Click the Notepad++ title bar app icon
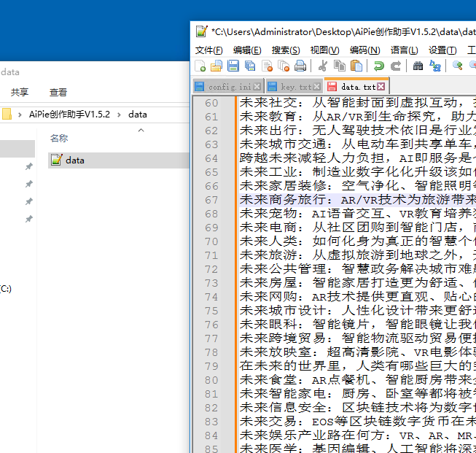Viewport: 476px width, 453px height. [x=202, y=31]
